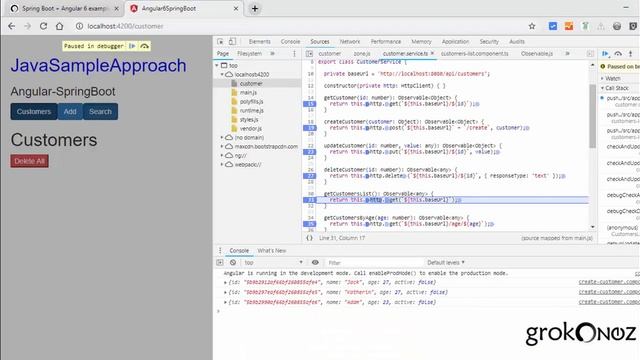Expand the webpack:// tree node
Image resolution: width=640 pixels, height=360 pixels.
(222, 164)
